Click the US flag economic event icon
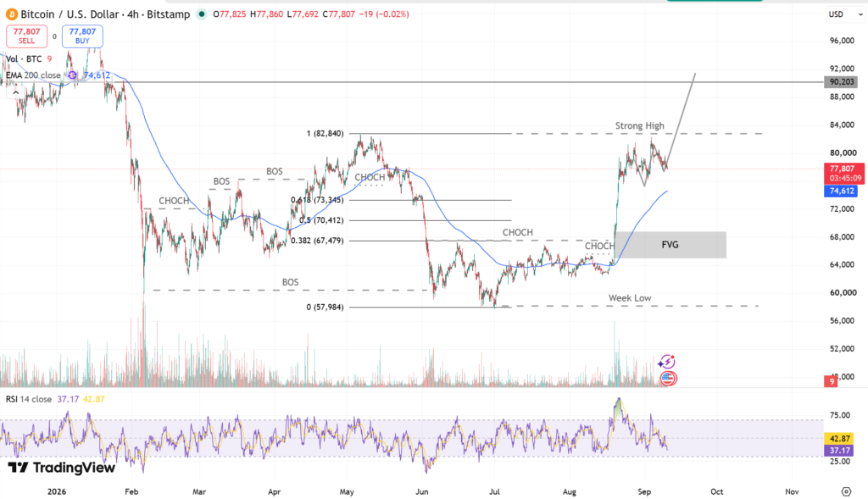This screenshot has width=868, height=499. tap(668, 379)
